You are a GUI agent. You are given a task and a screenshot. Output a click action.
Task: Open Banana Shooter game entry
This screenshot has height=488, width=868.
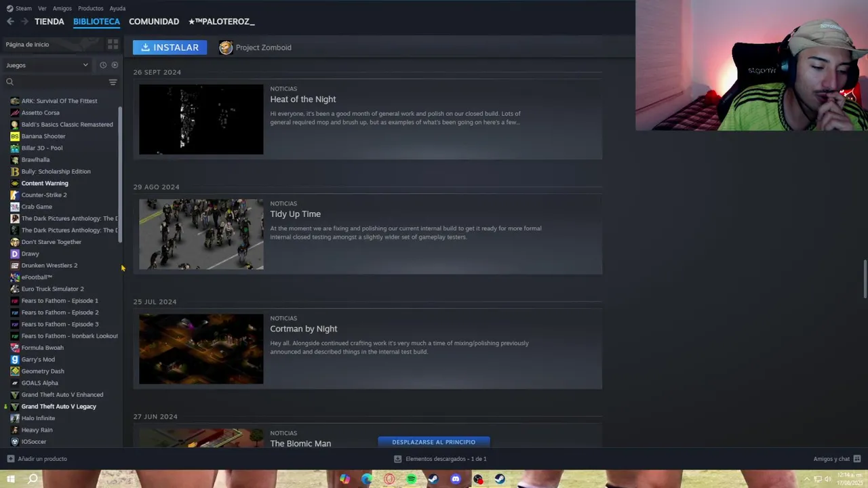point(43,136)
